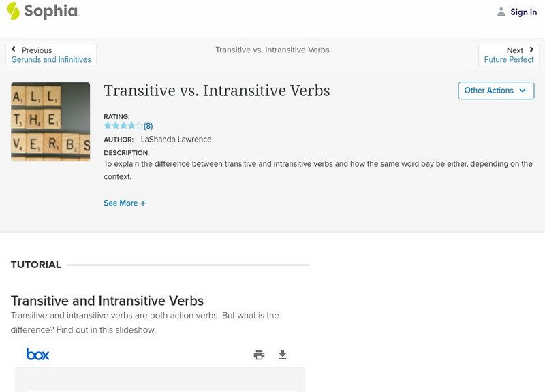Viewport: 545px width, 392px height.
Task: Click the print icon in Box viewer
Action: pos(259,355)
